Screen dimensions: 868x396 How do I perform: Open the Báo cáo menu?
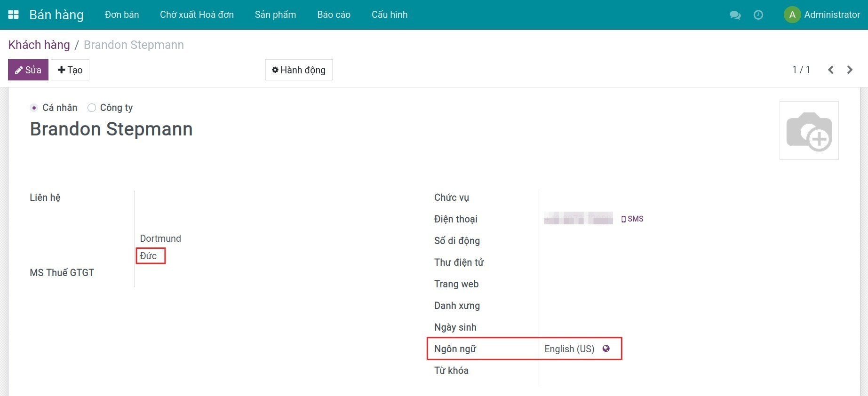pos(334,15)
